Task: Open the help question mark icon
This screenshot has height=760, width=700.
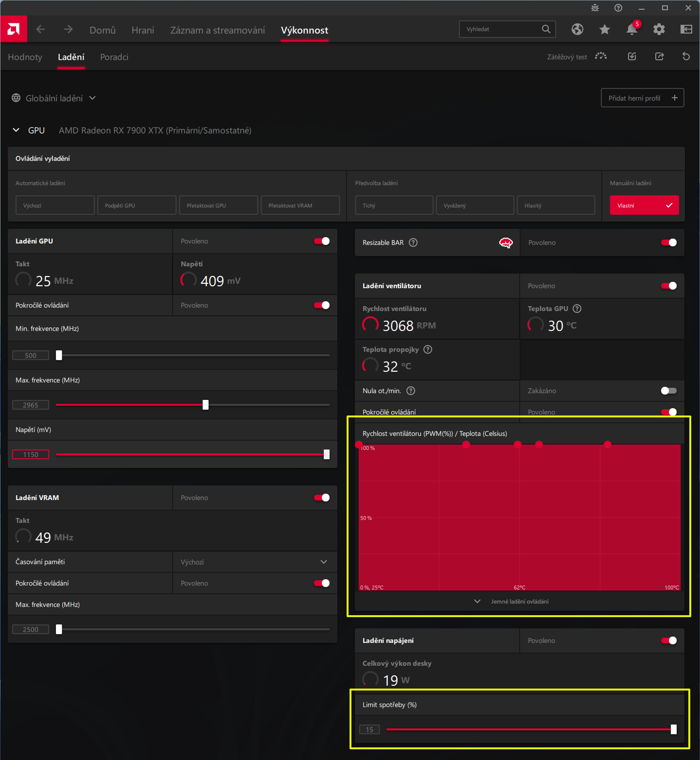Action: coord(618,8)
